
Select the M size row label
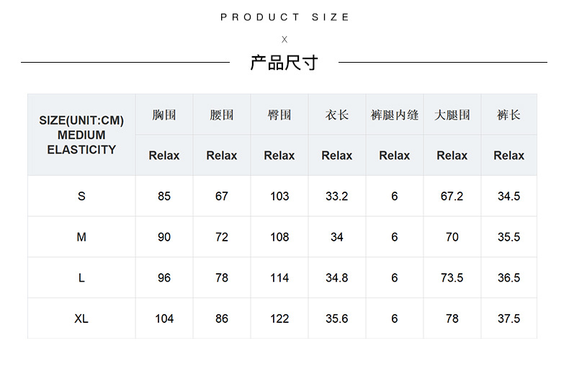point(81,237)
